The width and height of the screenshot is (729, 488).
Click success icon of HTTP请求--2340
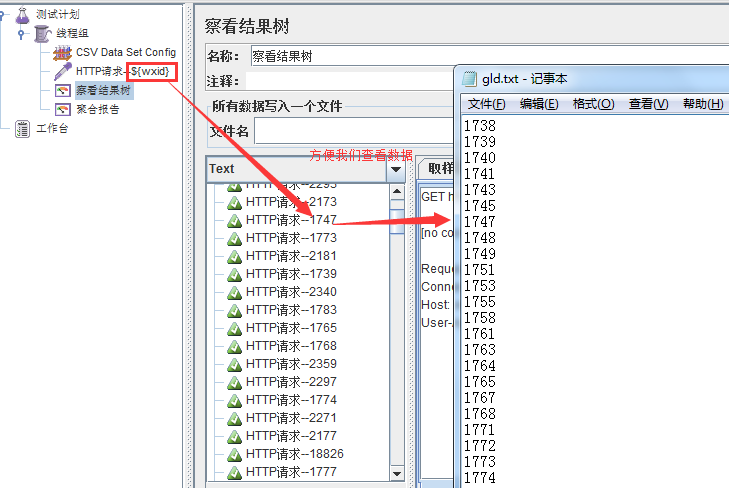pos(234,293)
